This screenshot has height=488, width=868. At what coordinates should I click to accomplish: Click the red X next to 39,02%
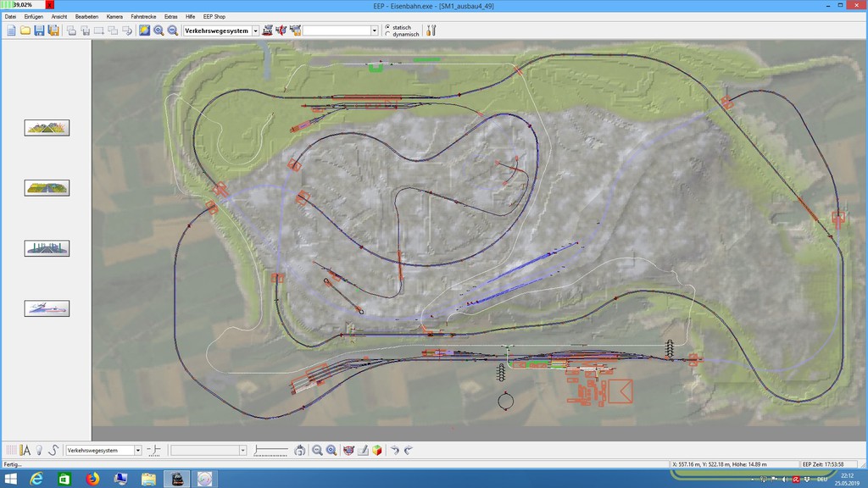49,4
